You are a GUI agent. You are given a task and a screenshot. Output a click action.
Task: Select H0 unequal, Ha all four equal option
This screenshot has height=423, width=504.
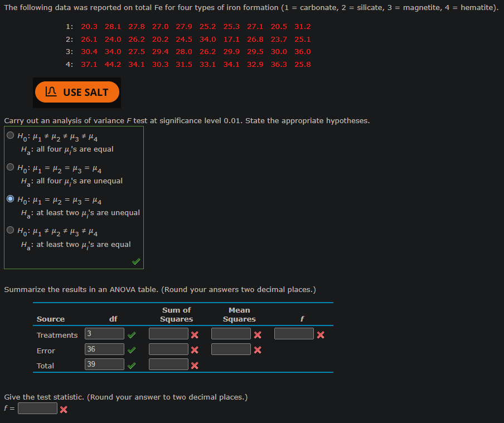10,135
